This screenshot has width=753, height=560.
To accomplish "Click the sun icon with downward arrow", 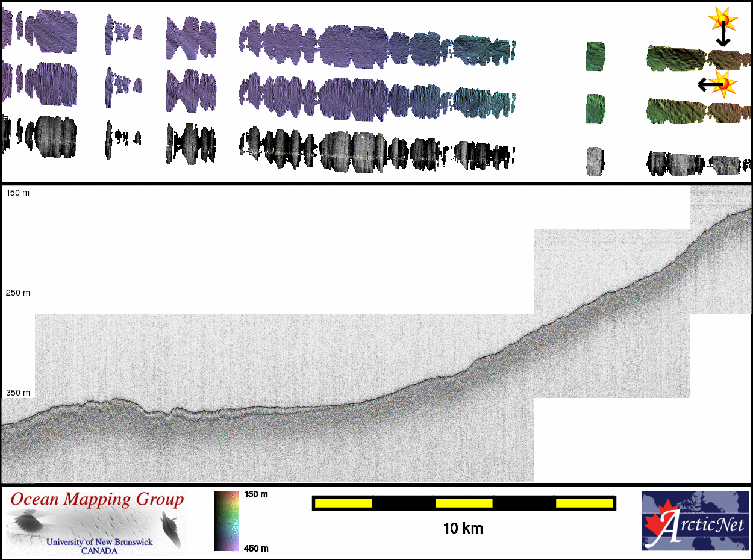I will click(x=722, y=20).
